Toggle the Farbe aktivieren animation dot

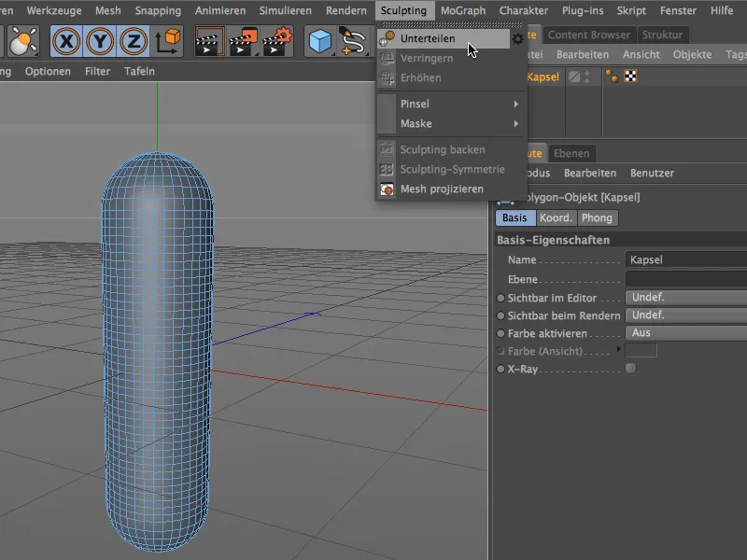tap(500, 333)
